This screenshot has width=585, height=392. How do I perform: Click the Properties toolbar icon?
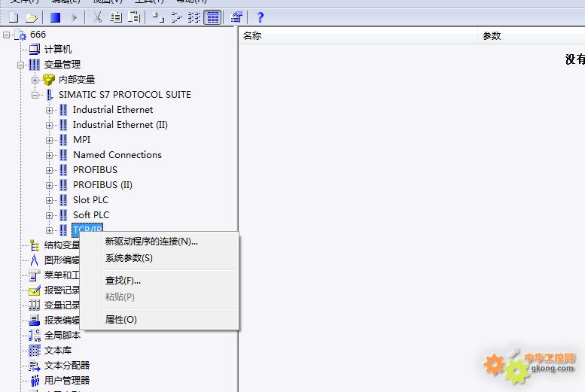click(x=236, y=17)
